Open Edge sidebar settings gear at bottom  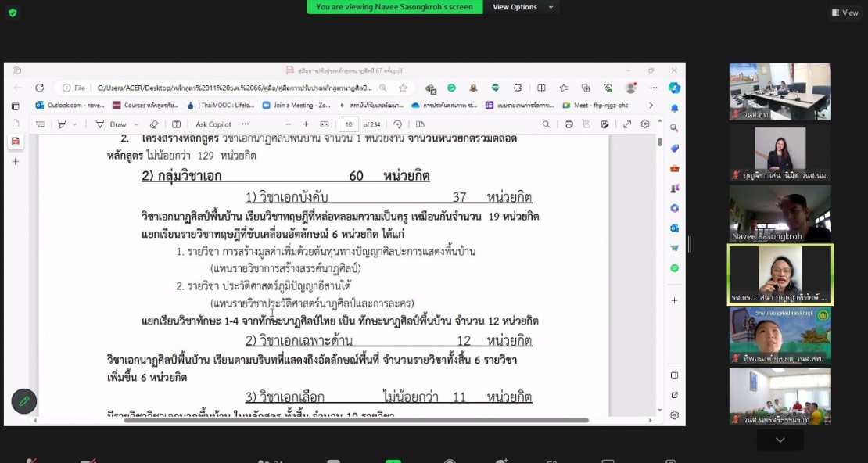[674, 415]
